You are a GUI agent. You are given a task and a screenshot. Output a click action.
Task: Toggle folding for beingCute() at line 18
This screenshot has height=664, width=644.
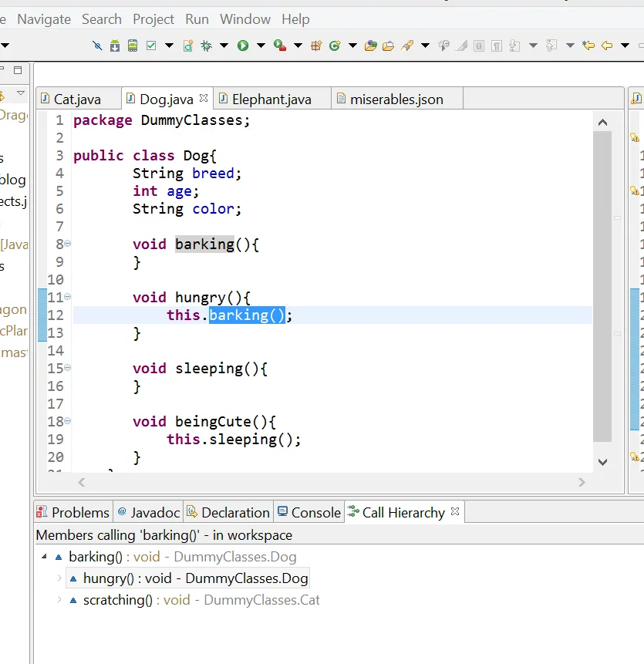68,421
